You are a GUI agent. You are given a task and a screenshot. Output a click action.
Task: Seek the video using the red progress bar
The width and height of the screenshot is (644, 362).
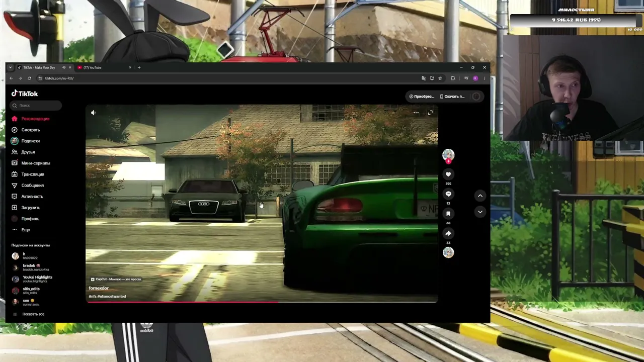click(x=262, y=302)
